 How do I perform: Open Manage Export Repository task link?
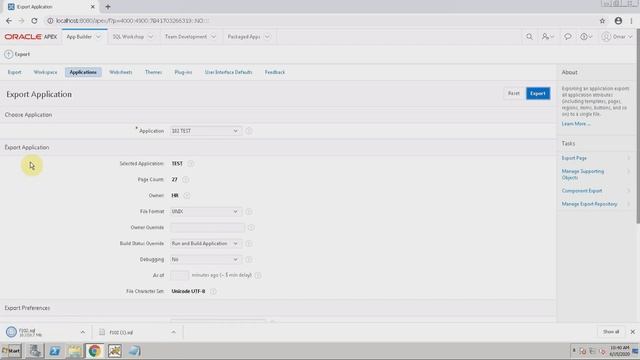click(589, 204)
